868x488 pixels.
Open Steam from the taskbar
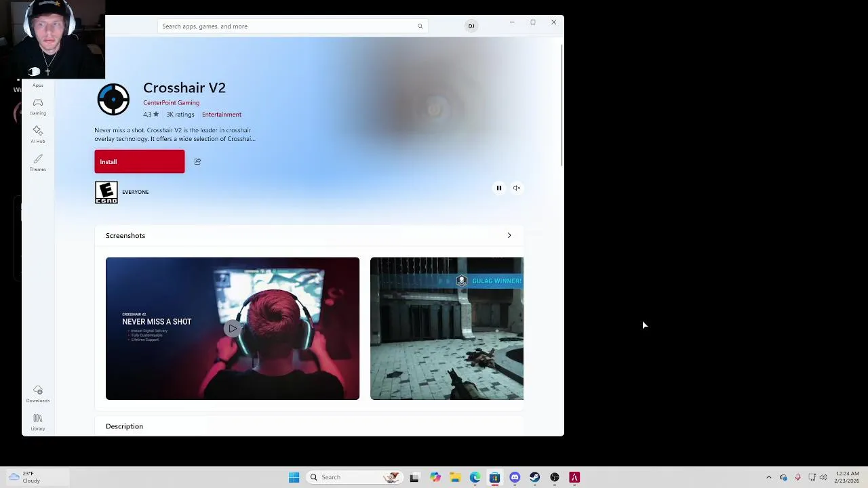[534, 477]
